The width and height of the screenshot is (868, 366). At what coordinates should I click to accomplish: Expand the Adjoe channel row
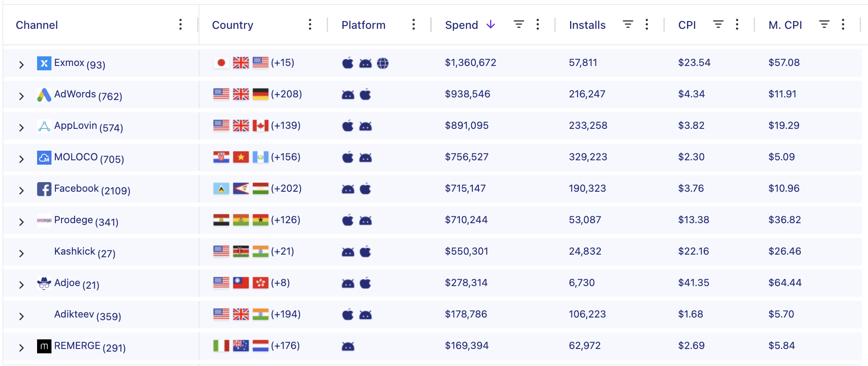coord(21,285)
